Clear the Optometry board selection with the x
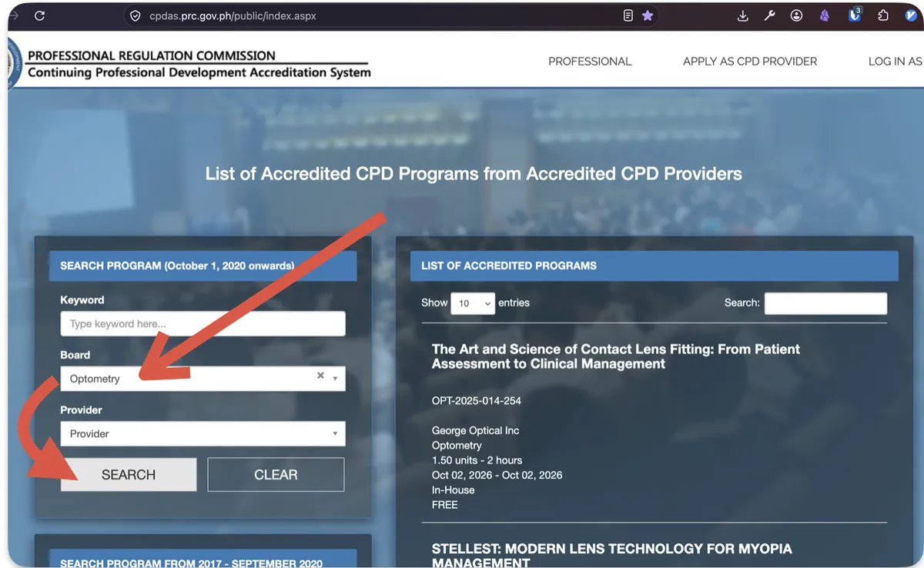924x568 pixels. pyautogui.click(x=320, y=376)
